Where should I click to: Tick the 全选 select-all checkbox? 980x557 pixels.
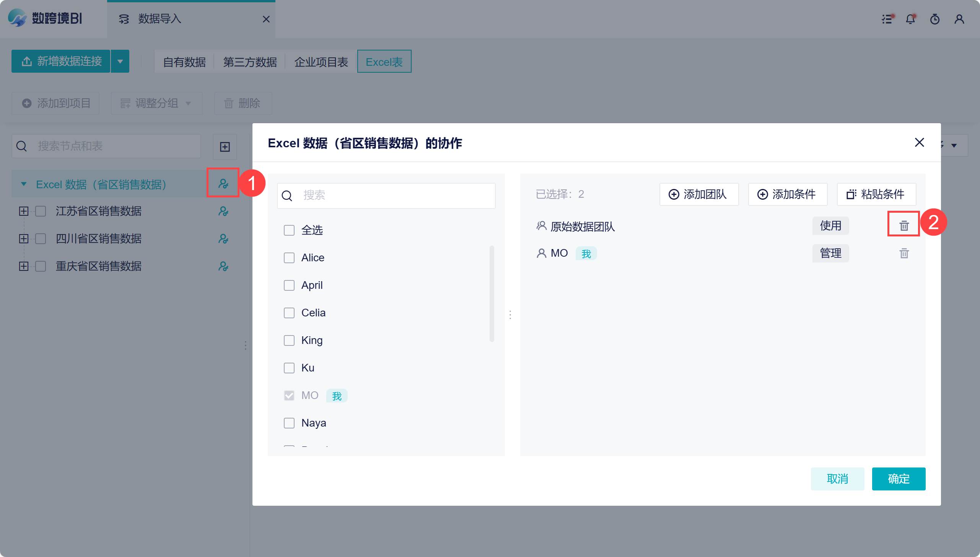click(x=289, y=230)
